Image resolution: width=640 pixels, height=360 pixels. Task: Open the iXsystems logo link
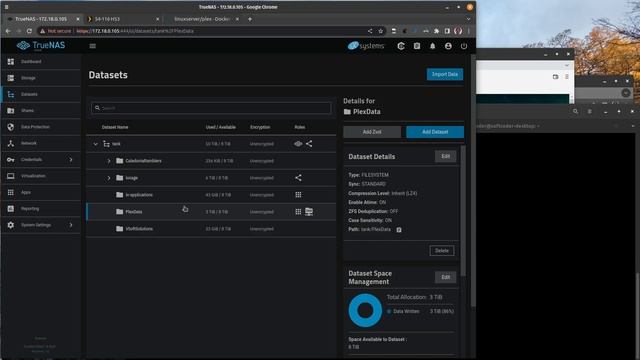(x=366, y=46)
